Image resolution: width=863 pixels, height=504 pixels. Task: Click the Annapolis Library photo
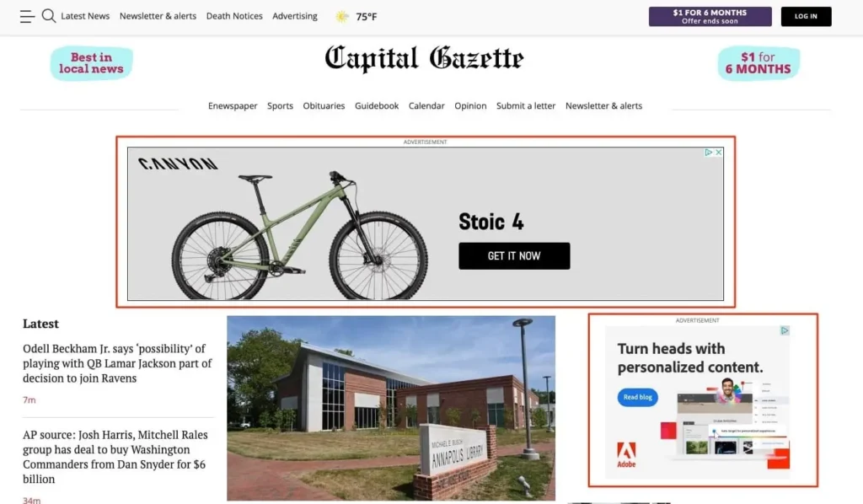click(391, 408)
